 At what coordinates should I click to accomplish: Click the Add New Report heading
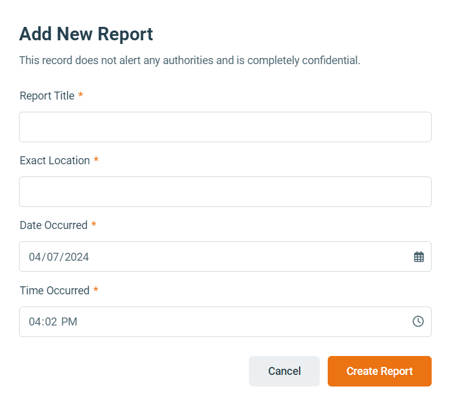(x=86, y=34)
